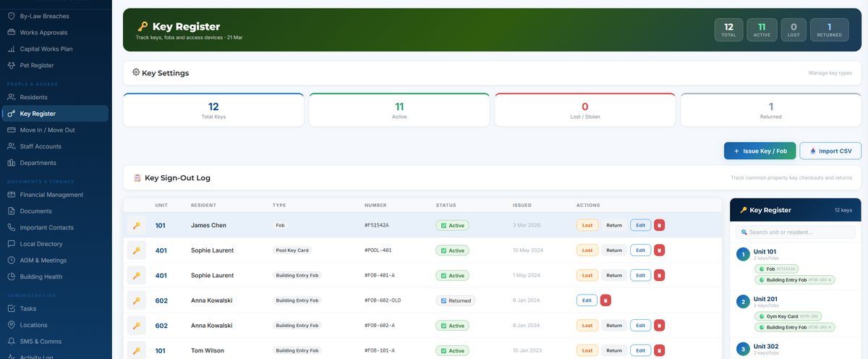868x359 pixels.
Task: Click Return for key #FOB-602-A
Action: 613,326
